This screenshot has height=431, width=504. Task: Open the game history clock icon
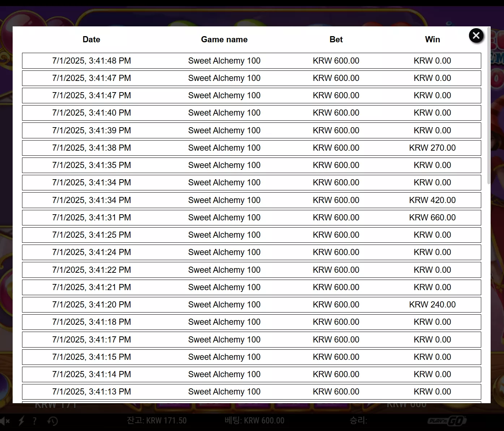[53, 421]
